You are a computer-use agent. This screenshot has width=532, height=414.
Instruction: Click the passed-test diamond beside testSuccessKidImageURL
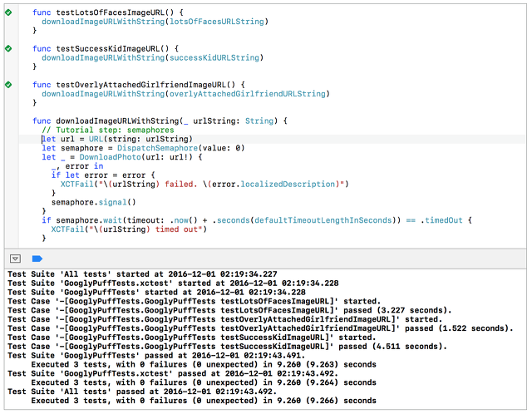(8, 48)
